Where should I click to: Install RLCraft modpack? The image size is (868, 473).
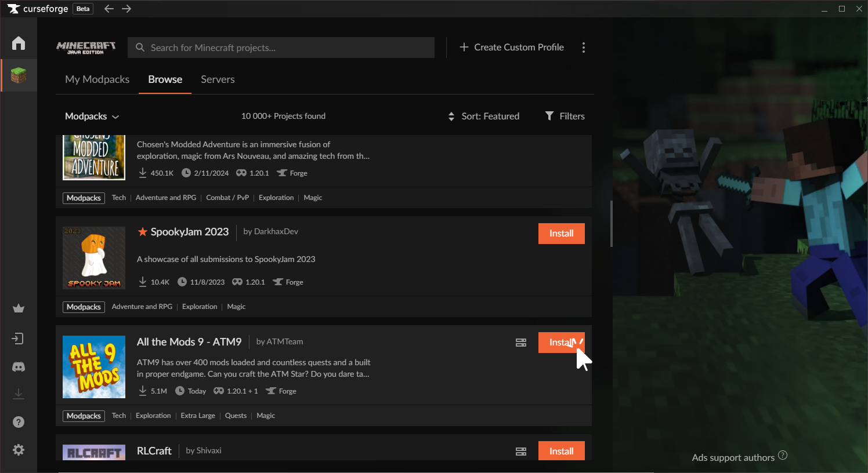click(562, 451)
